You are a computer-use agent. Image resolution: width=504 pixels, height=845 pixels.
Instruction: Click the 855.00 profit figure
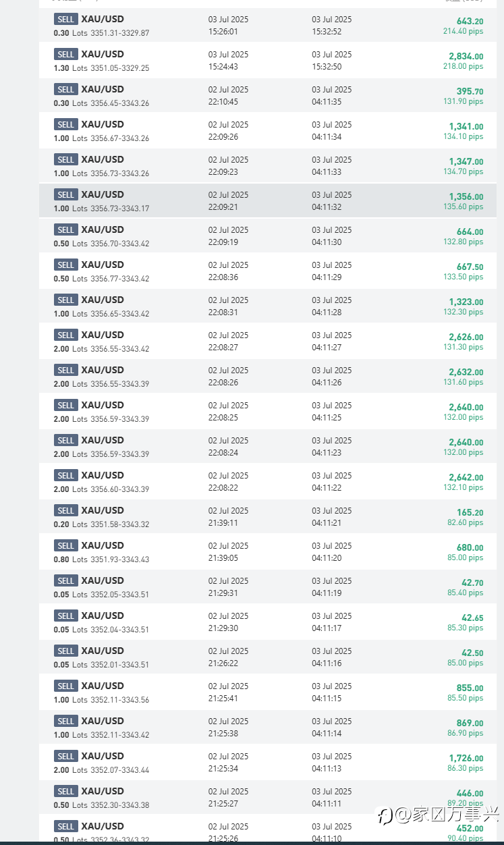[x=470, y=688]
